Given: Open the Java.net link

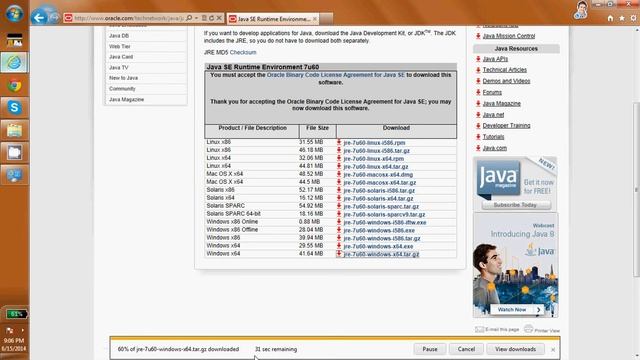Looking at the screenshot, I should tap(493, 115).
